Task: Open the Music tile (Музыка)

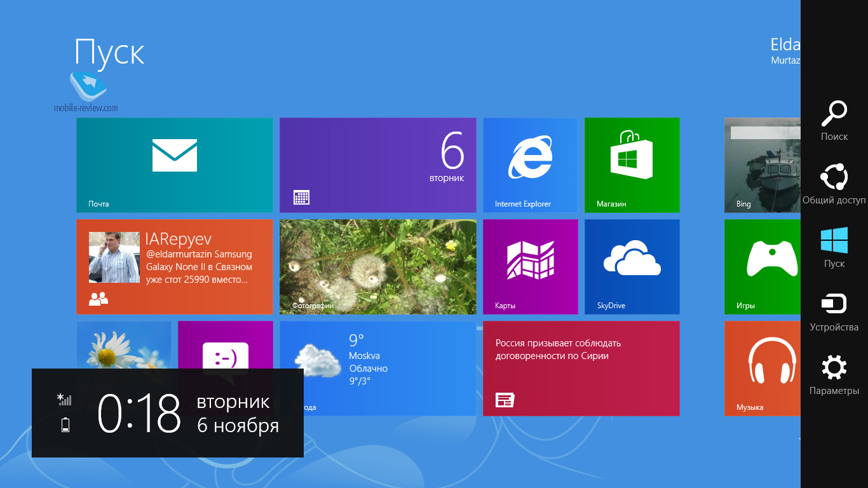Action: click(x=763, y=369)
